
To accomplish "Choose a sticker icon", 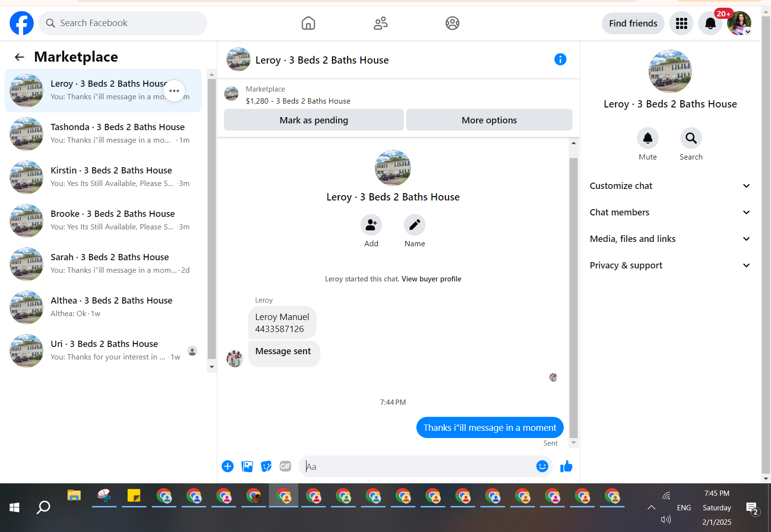I will [266, 466].
